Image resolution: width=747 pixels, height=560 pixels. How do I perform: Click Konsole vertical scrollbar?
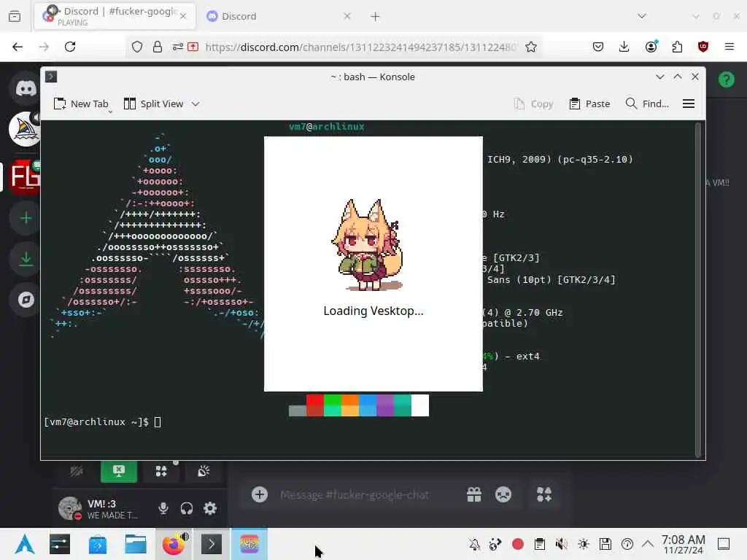[698, 289]
